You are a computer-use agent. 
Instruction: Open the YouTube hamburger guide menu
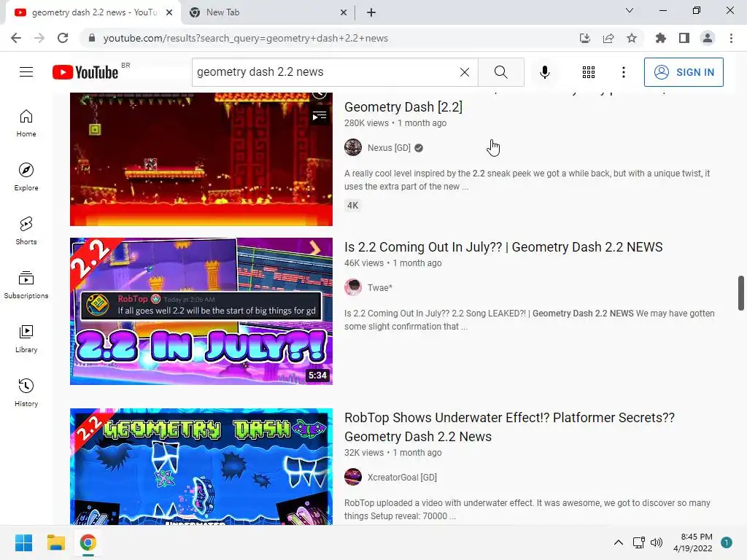click(x=26, y=72)
